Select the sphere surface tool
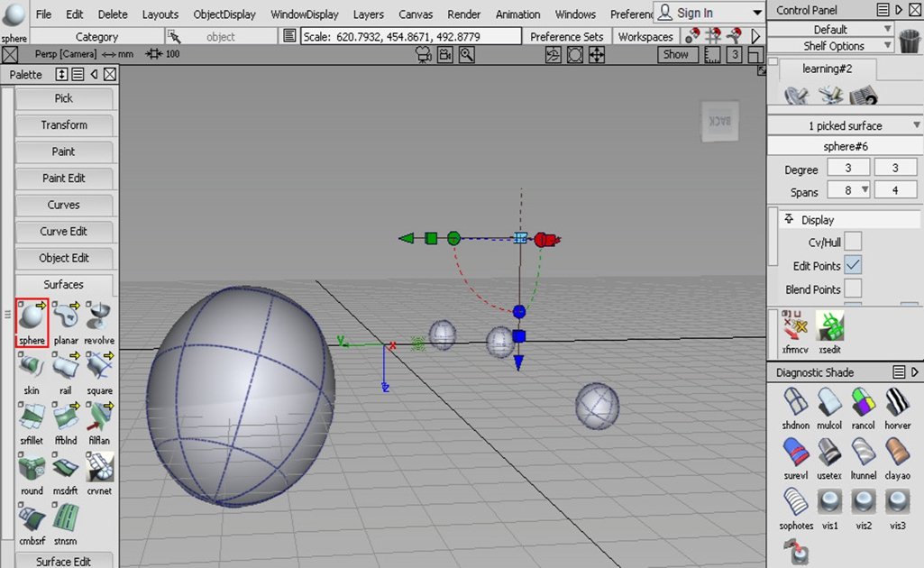Image resolution: width=924 pixels, height=568 pixels. (x=32, y=322)
